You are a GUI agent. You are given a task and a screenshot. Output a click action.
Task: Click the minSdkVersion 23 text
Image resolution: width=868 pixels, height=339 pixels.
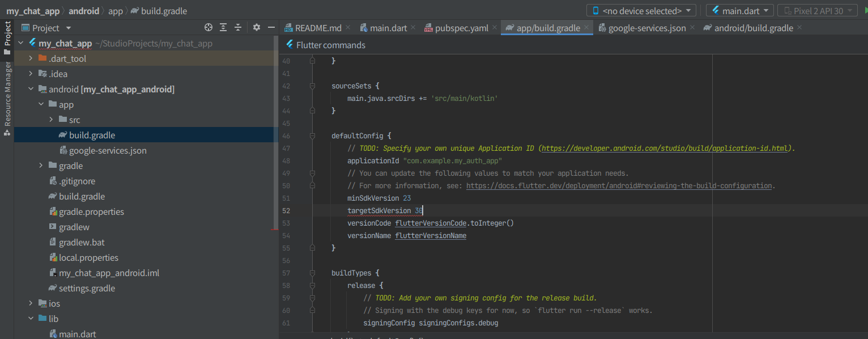point(379,198)
